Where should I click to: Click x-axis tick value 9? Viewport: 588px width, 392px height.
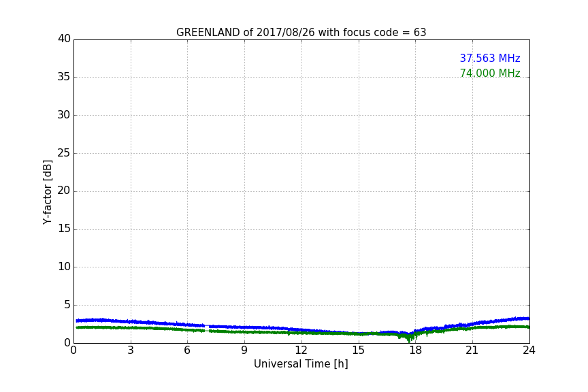tap(244, 350)
